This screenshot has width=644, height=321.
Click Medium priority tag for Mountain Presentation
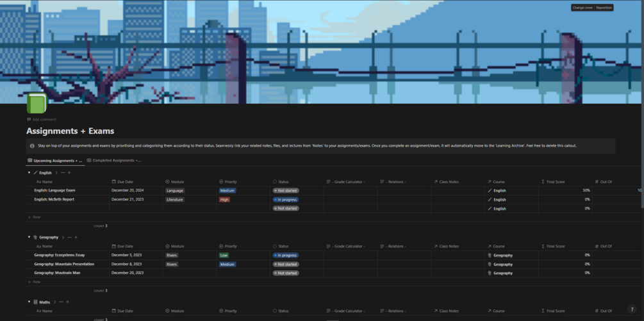pos(227,265)
